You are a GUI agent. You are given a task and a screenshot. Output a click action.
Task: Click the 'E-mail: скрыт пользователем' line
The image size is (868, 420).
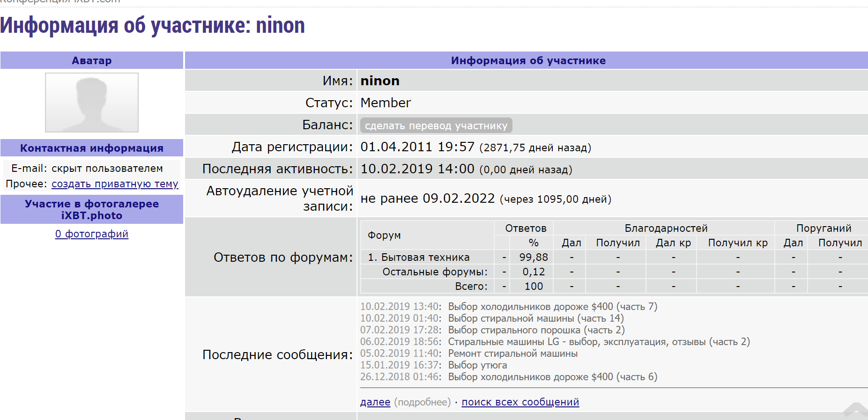87,169
